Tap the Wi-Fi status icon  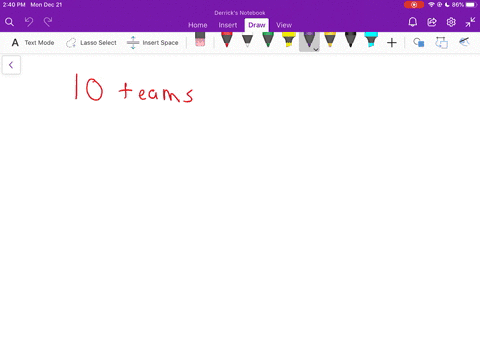[431, 5]
